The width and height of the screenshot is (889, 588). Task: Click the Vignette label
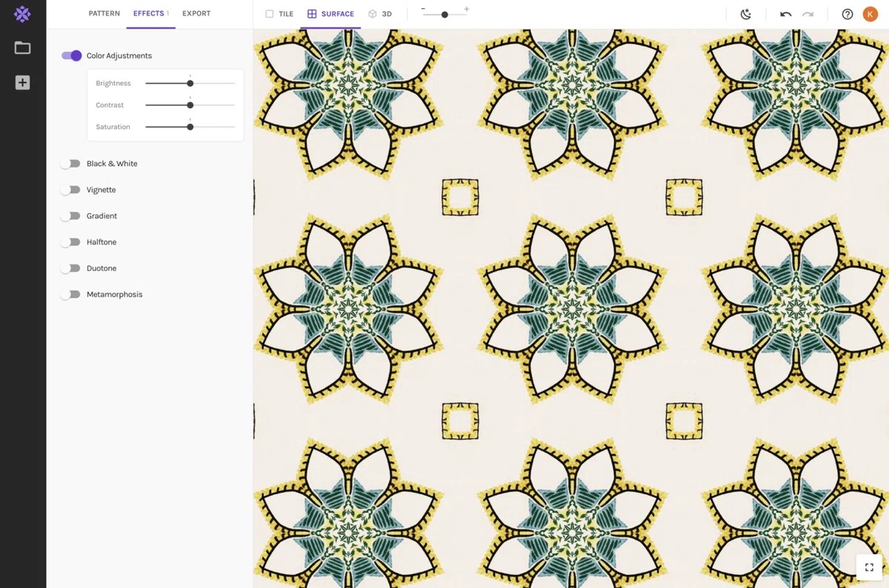(101, 190)
